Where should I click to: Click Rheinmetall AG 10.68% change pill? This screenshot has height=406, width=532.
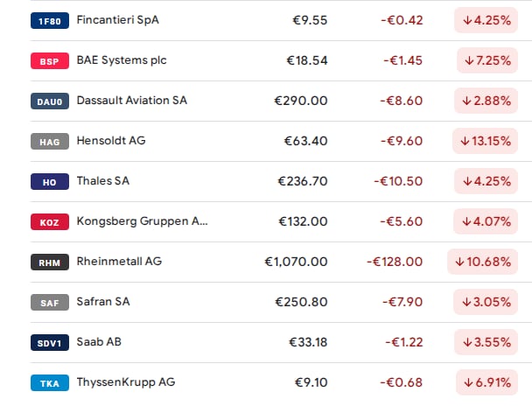tap(482, 262)
